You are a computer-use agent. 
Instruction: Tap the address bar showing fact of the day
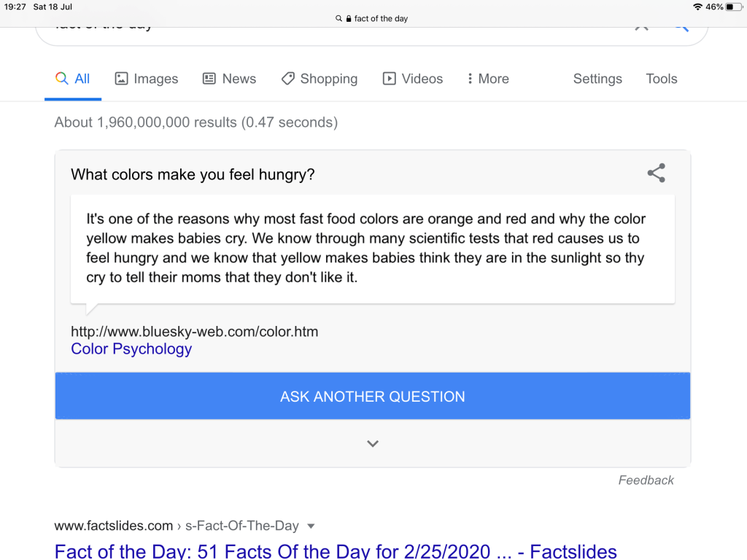tap(373, 19)
